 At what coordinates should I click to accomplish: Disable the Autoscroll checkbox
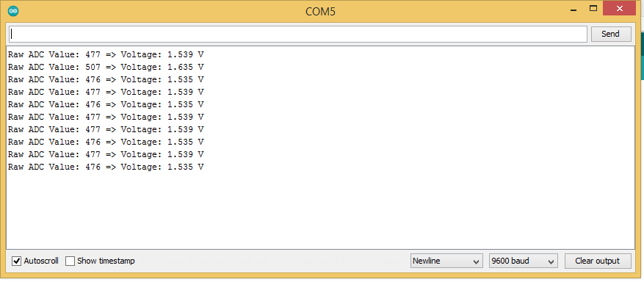click(x=16, y=261)
